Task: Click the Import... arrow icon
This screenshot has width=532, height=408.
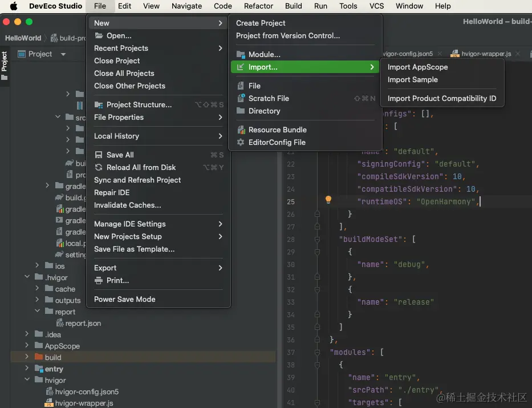Action: [241, 67]
